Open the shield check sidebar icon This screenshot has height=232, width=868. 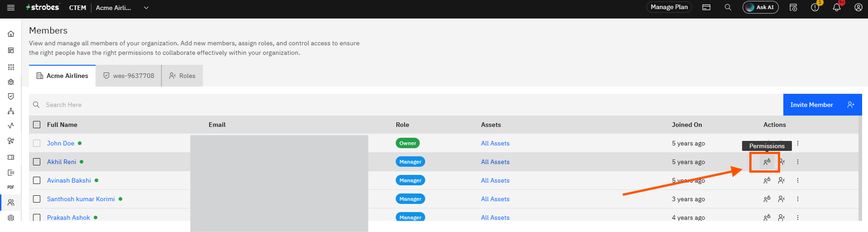coord(11,97)
